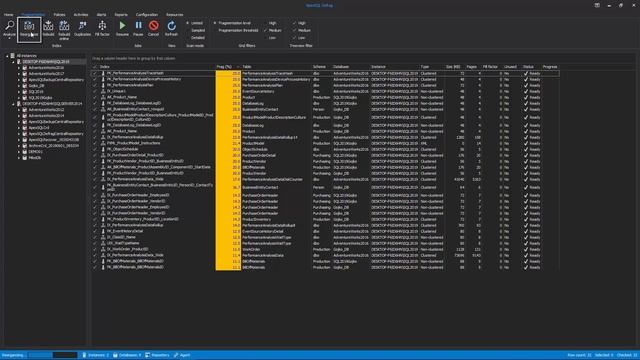
Task: Click index type icon of IX_Unique1 row
Action: click(x=103, y=91)
